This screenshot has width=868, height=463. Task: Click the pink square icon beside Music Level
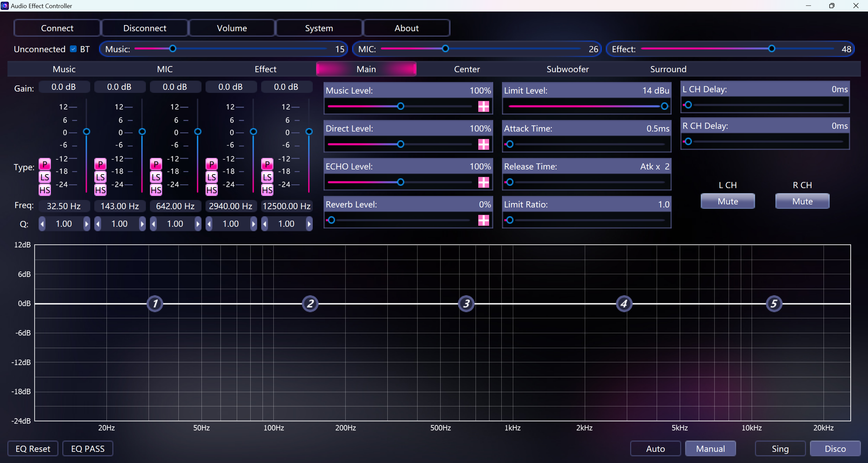(484, 106)
